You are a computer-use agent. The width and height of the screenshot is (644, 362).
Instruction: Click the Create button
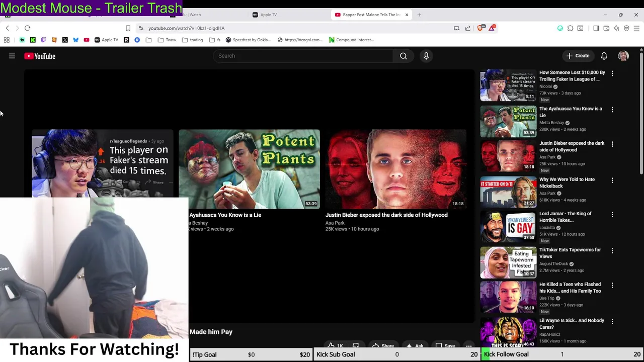[x=578, y=56]
